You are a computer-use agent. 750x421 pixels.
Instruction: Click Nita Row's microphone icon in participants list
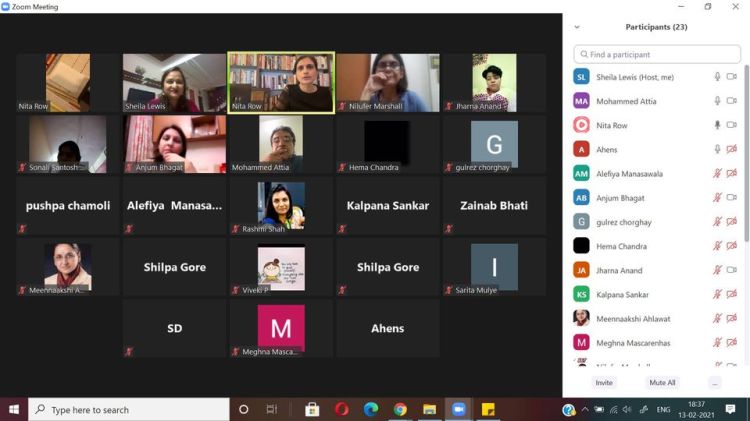pyautogui.click(x=717, y=125)
